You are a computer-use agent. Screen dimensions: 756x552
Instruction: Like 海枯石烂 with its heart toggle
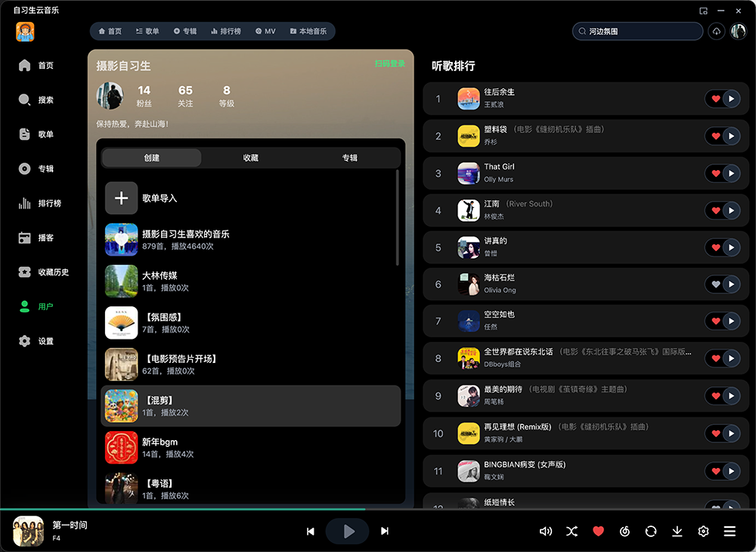tap(715, 284)
